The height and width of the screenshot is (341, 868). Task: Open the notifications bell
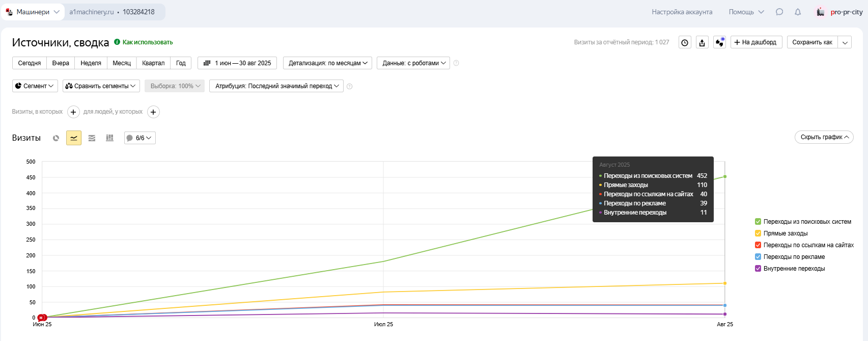pyautogui.click(x=798, y=12)
